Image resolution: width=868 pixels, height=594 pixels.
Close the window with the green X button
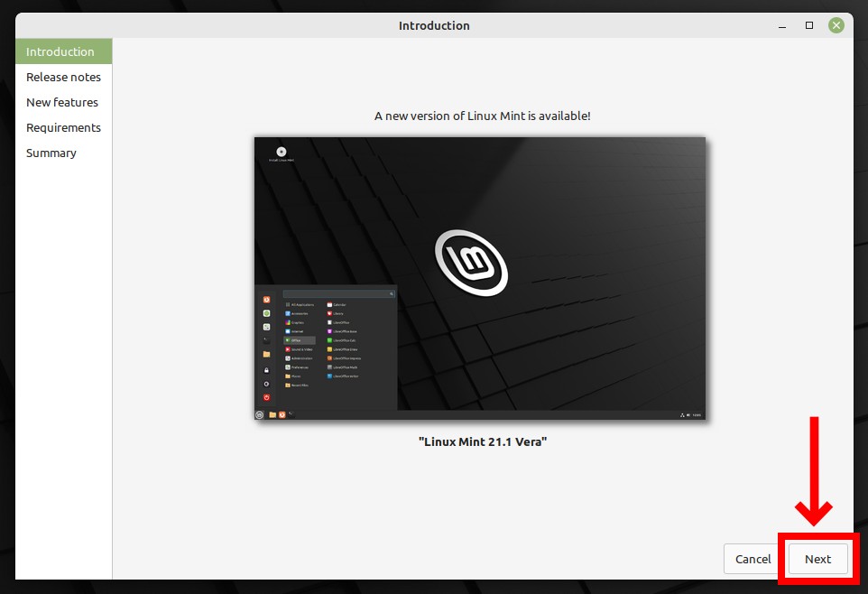tap(836, 25)
